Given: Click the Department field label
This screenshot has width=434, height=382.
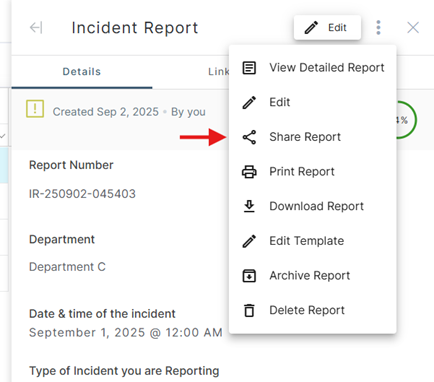Looking at the screenshot, I should point(62,239).
